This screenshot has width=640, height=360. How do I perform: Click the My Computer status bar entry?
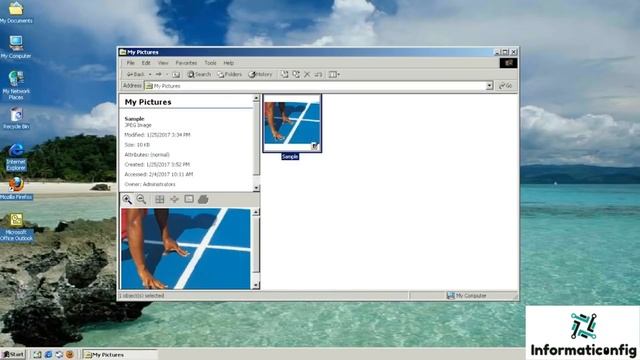[x=467, y=296]
